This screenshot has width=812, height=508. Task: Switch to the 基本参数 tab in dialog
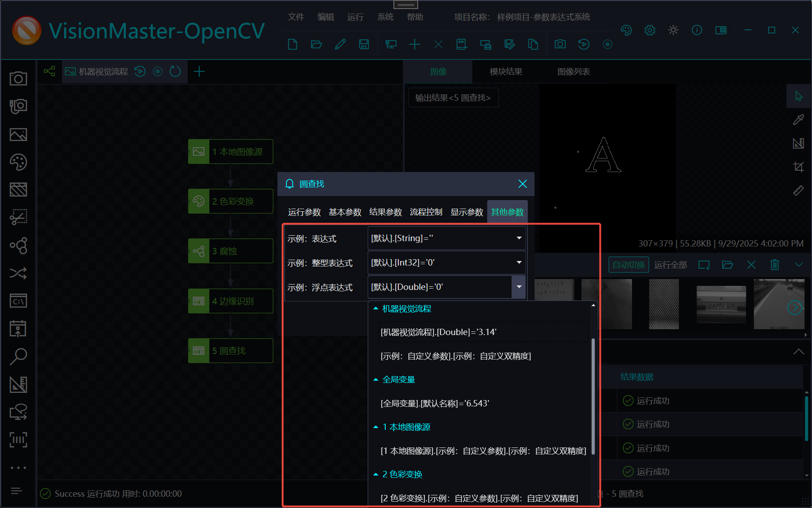click(345, 212)
